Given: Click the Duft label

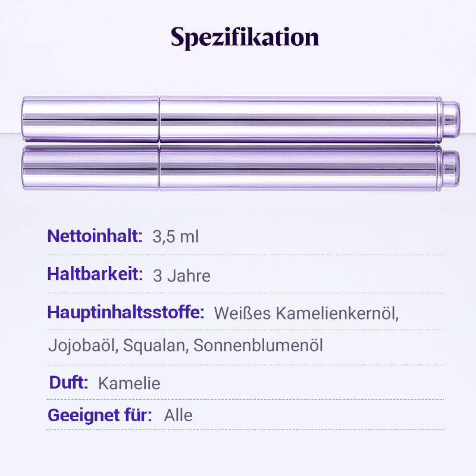Looking at the screenshot, I should 68,383.
